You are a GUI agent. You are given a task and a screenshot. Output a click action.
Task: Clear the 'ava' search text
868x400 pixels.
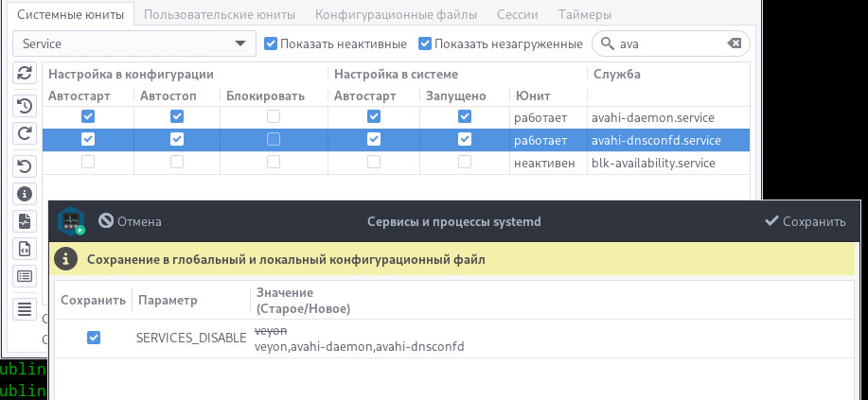tap(734, 43)
